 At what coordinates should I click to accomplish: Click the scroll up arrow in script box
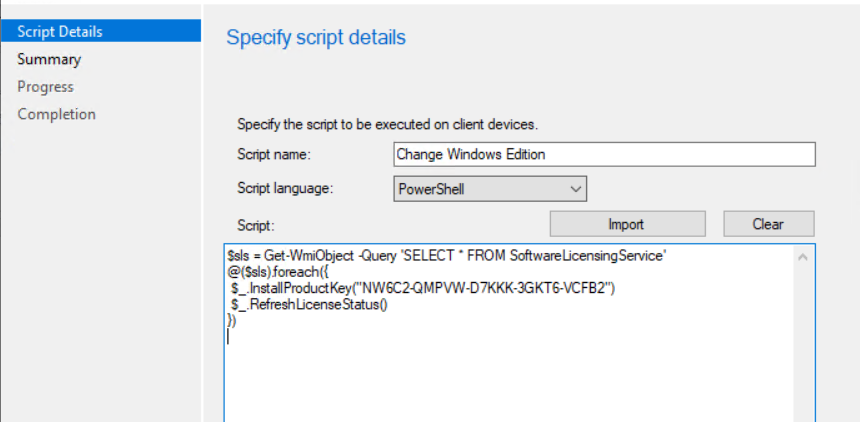click(x=803, y=257)
